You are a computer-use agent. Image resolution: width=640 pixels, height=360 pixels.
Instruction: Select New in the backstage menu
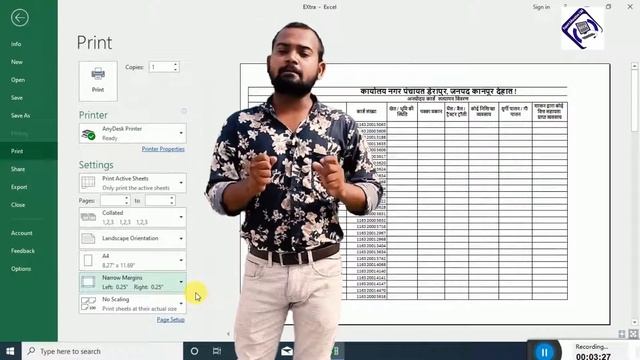pyautogui.click(x=17, y=62)
